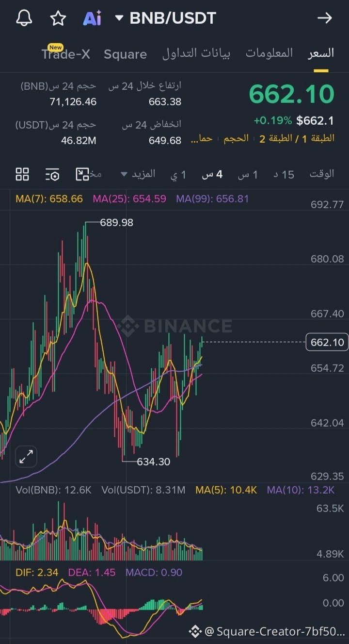
Task: Click the large 662.10 price
Action: tap(292, 94)
